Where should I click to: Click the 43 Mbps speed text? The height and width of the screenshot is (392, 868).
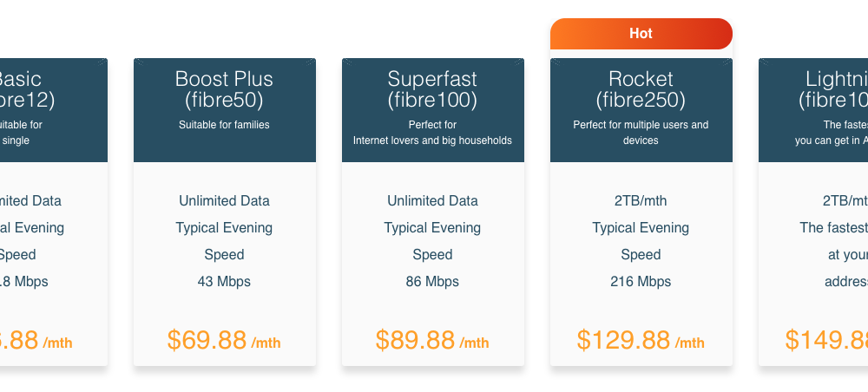tap(224, 281)
